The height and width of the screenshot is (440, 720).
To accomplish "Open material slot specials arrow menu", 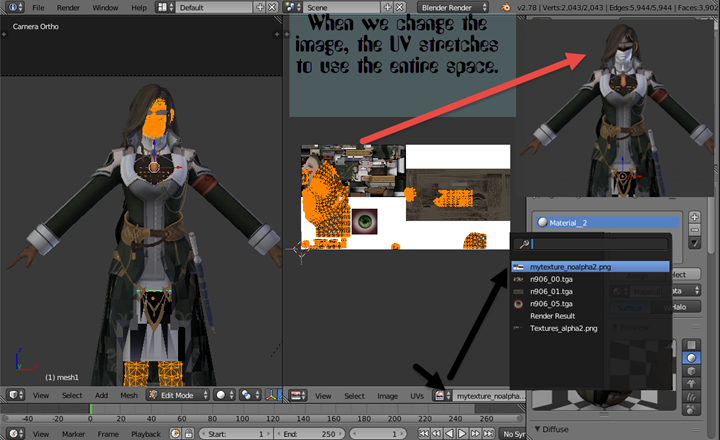I will pyautogui.click(x=694, y=243).
